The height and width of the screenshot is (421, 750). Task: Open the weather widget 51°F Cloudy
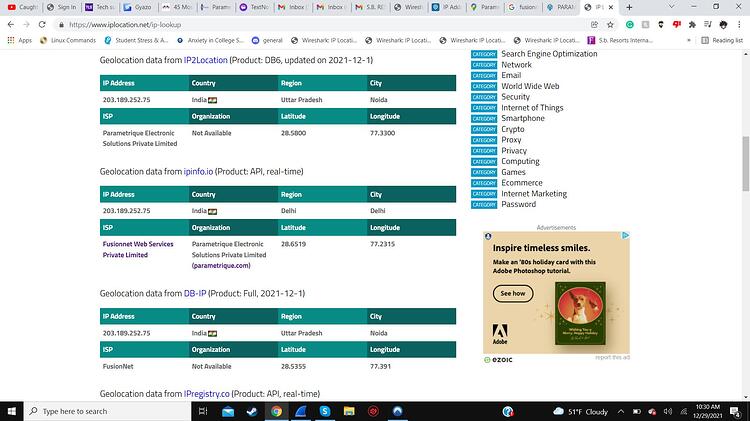[x=580, y=411]
